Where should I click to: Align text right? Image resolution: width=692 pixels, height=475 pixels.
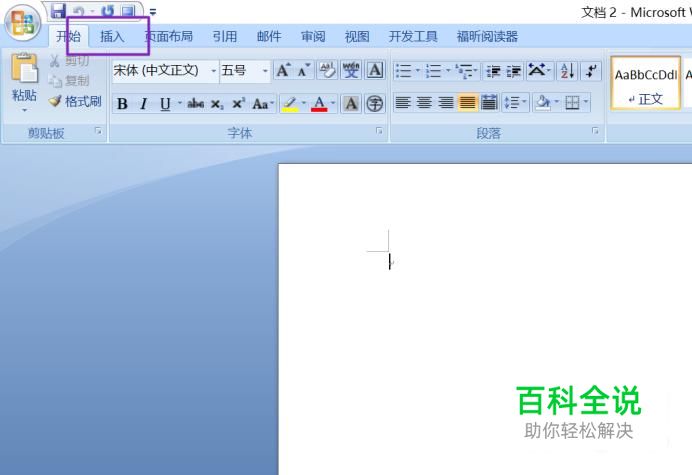pyautogui.click(x=446, y=102)
